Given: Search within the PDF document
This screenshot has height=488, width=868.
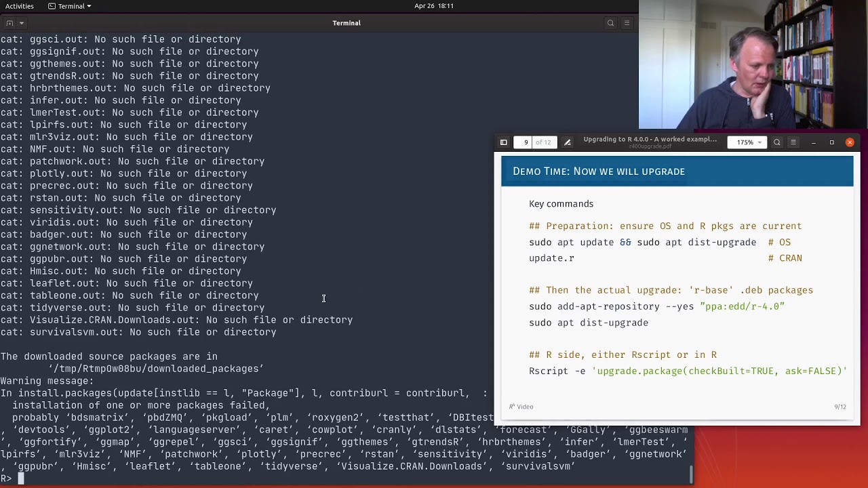Looking at the screenshot, I should [777, 142].
